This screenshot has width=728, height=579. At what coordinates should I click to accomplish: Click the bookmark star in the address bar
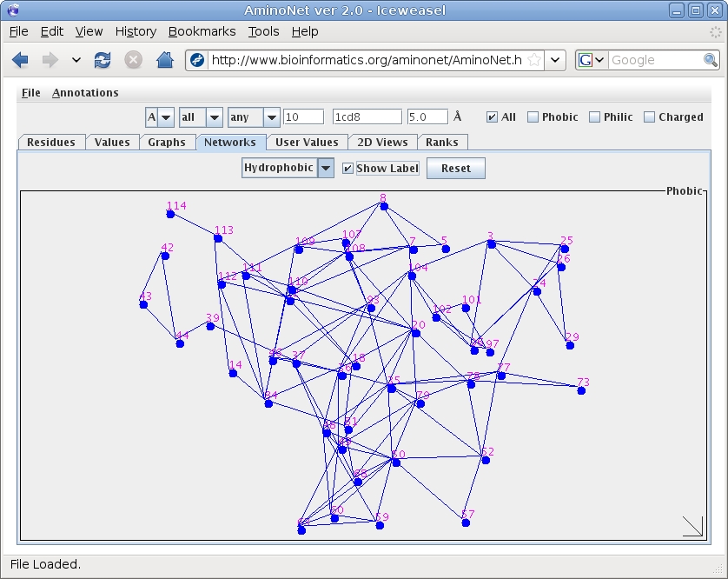(x=534, y=60)
